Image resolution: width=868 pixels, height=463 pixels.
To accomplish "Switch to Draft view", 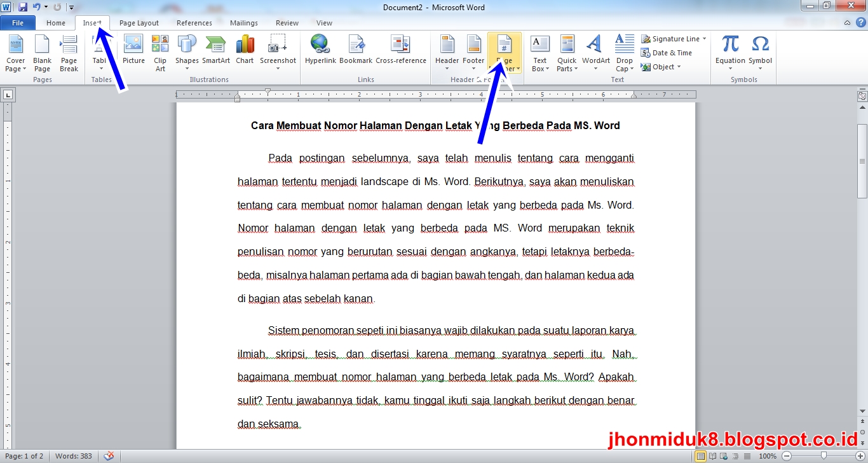I will [x=746, y=456].
